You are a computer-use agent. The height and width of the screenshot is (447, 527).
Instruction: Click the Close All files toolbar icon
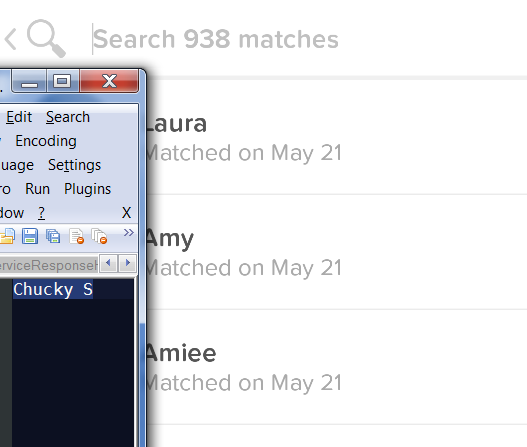99,236
